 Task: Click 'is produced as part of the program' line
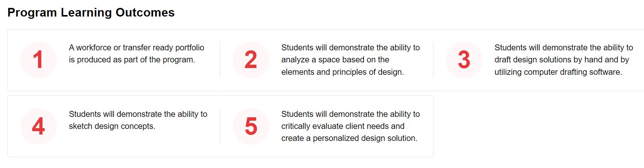pos(132,60)
